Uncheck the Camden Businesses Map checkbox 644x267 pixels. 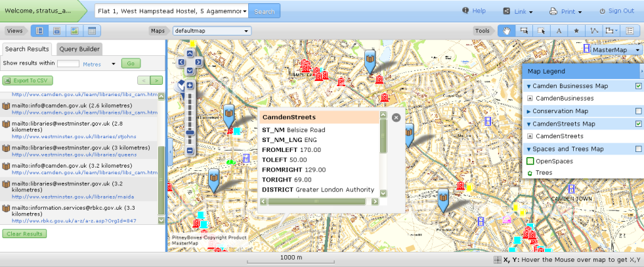(638, 86)
